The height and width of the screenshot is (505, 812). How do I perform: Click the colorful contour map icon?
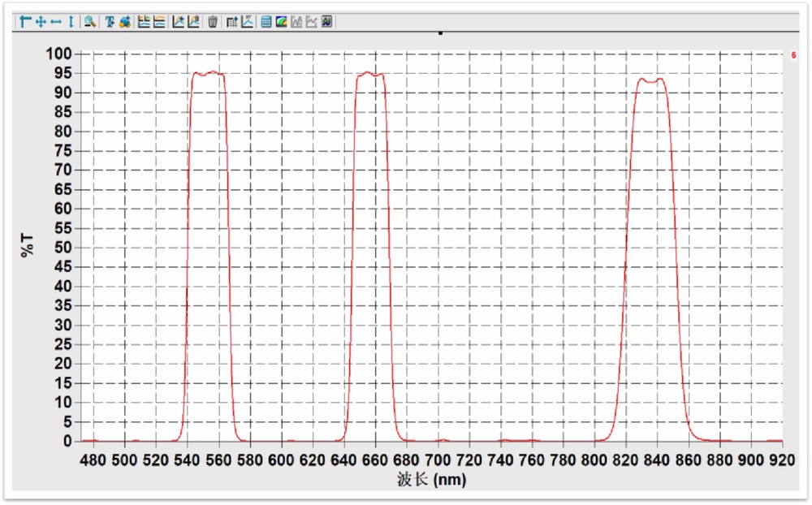click(x=281, y=22)
